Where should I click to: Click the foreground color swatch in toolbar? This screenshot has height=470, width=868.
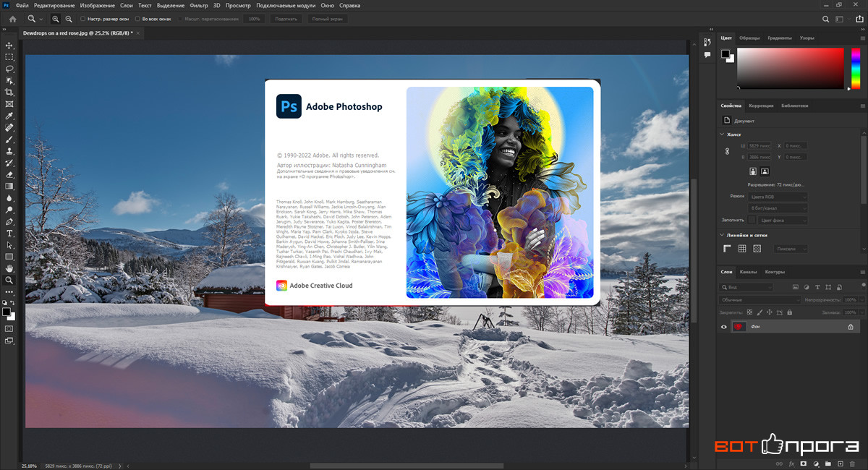coord(7,312)
